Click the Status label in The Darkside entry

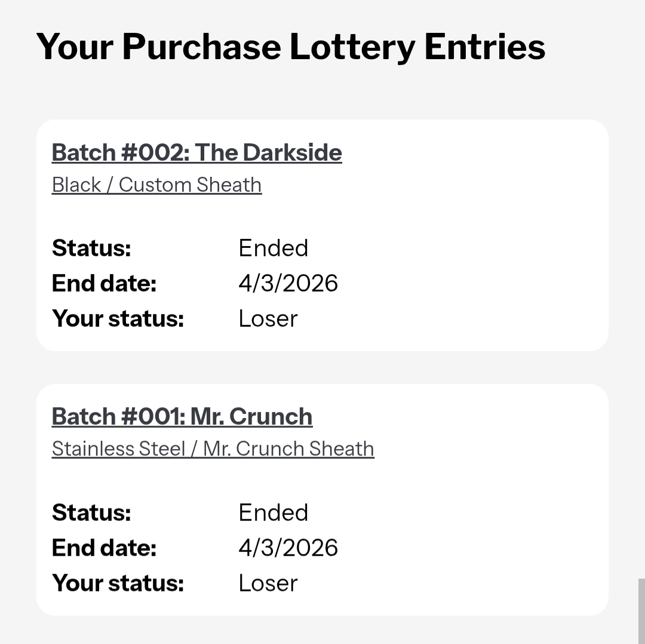(91, 249)
